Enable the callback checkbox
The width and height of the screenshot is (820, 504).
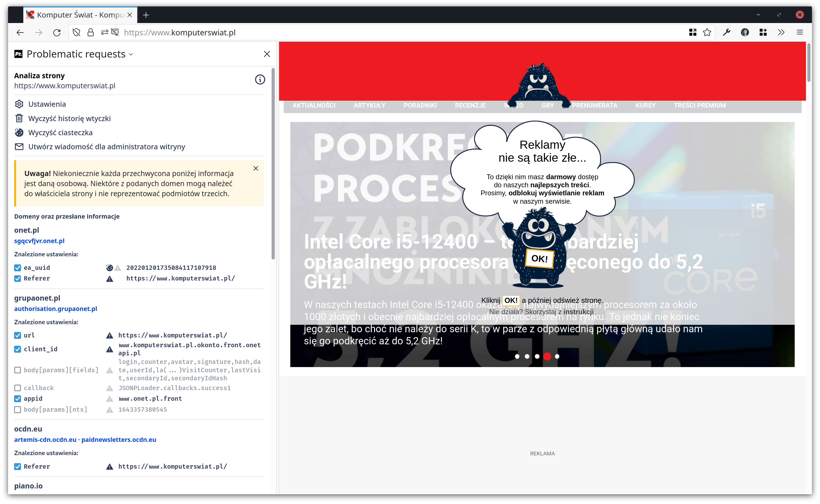tap(18, 388)
